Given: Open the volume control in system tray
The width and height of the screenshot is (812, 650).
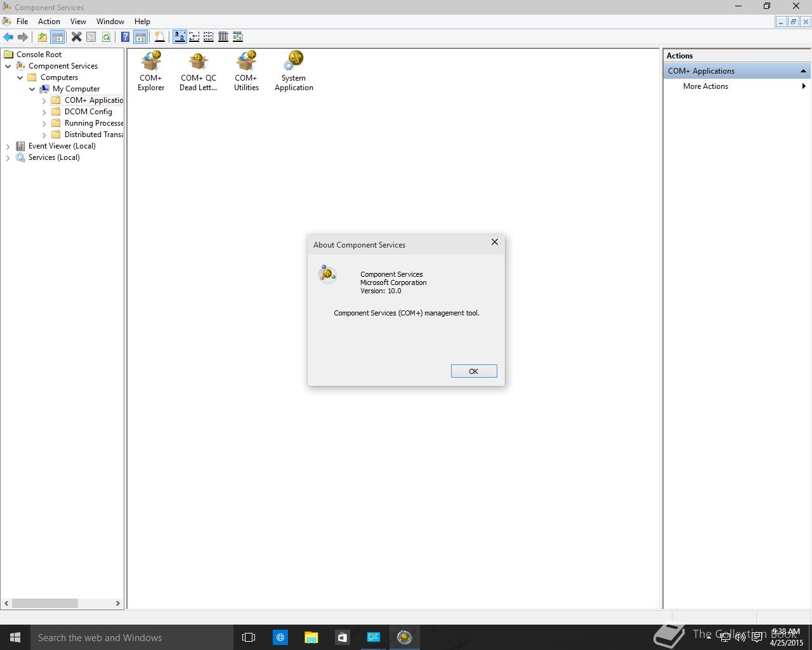Looking at the screenshot, I should 740,637.
